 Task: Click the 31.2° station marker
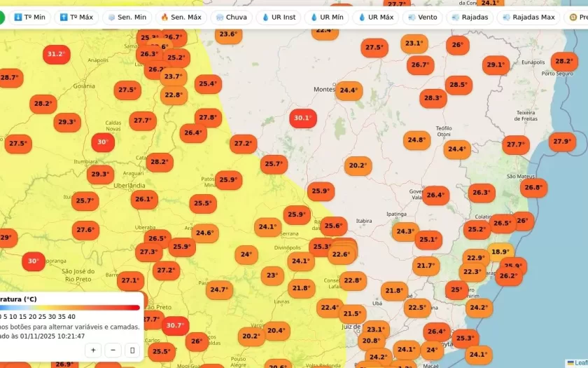pyautogui.click(x=56, y=54)
